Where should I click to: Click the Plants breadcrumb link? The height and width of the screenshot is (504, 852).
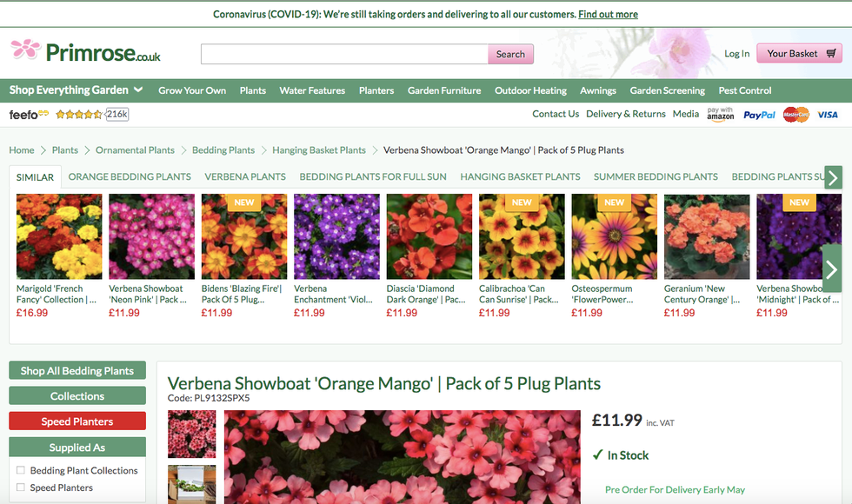click(x=64, y=149)
